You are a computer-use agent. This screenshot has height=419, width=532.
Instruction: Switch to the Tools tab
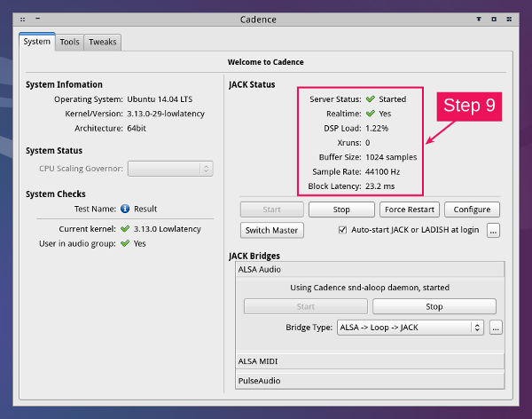click(x=69, y=42)
